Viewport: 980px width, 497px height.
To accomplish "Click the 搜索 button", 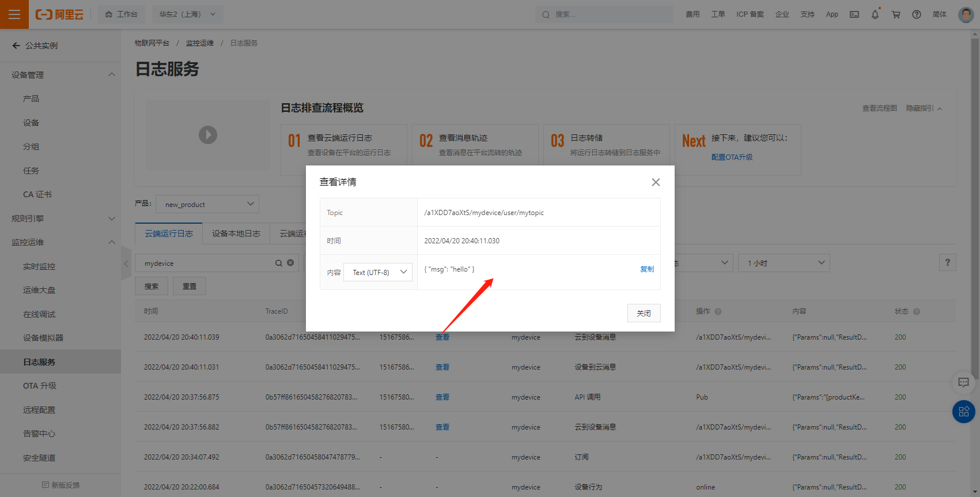I will point(152,286).
